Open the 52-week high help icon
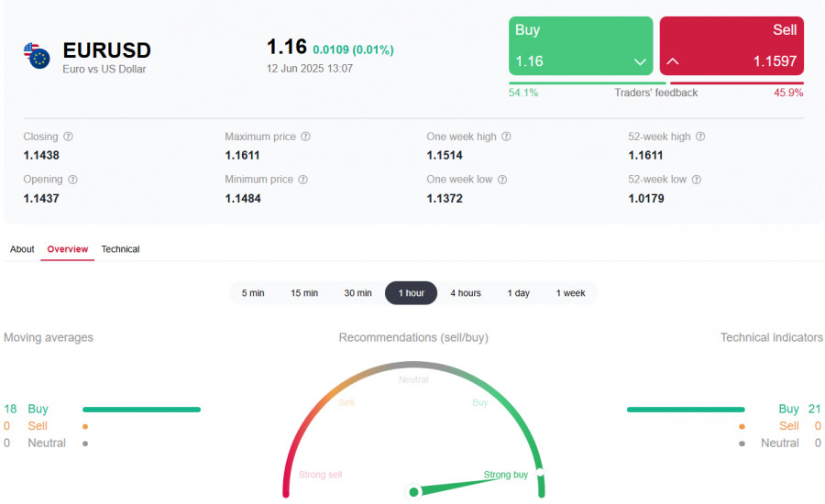Screen dimensions: 825x504 [x=699, y=137]
